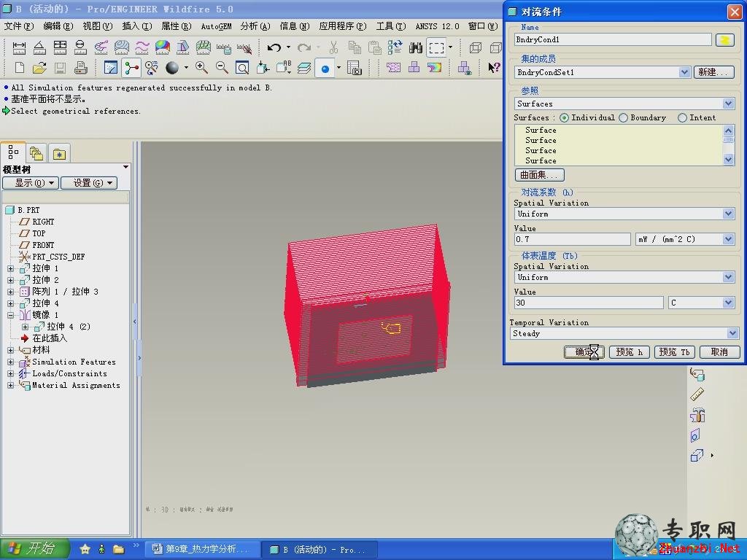
Task: Click the binoculars search icon
Action: pos(415,47)
